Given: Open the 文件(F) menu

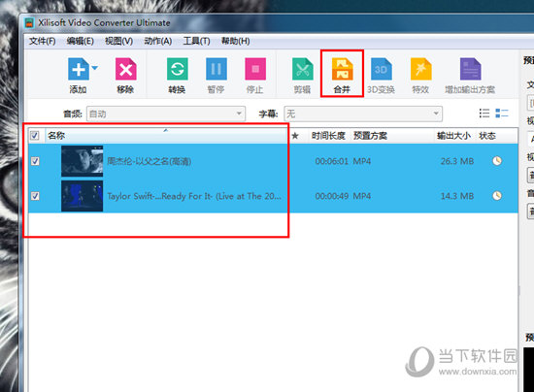Looking at the screenshot, I should tap(42, 41).
